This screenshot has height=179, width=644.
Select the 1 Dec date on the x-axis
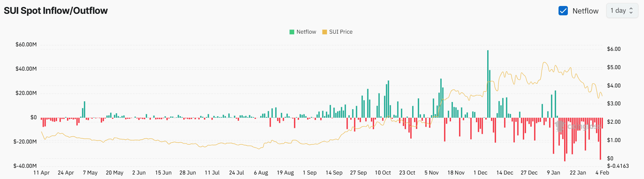480,173
